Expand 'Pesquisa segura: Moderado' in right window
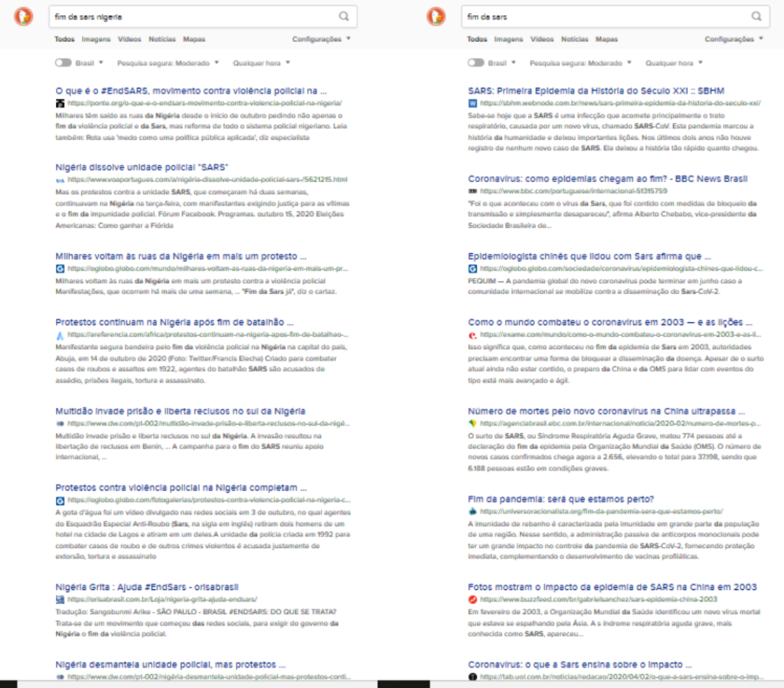 click(x=580, y=63)
